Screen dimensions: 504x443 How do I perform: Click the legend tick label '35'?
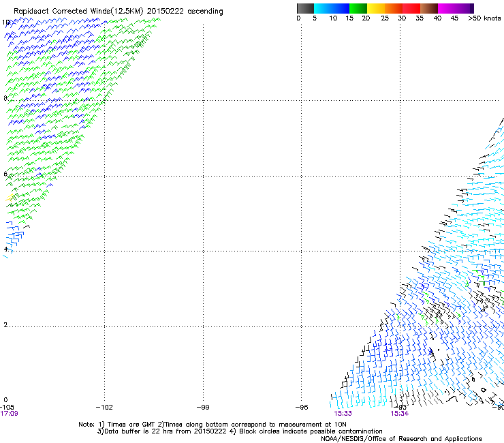coord(420,18)
